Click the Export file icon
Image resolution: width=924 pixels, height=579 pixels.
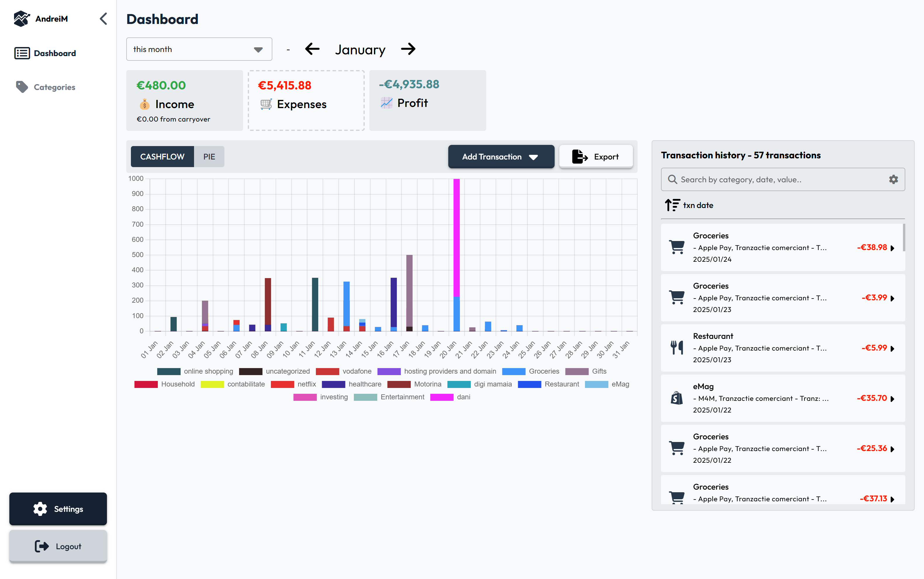[579, 157]
